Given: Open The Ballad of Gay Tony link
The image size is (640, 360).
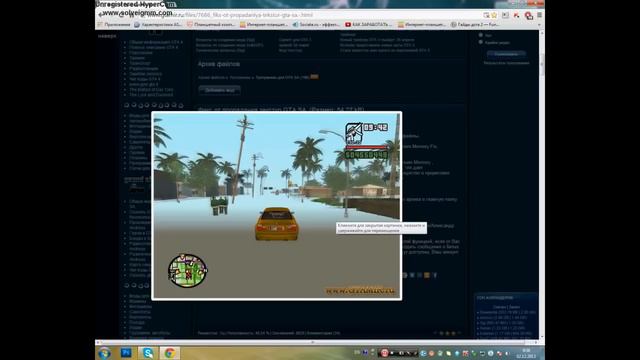Looking at the screenshot, I should [x=151, y=89].
